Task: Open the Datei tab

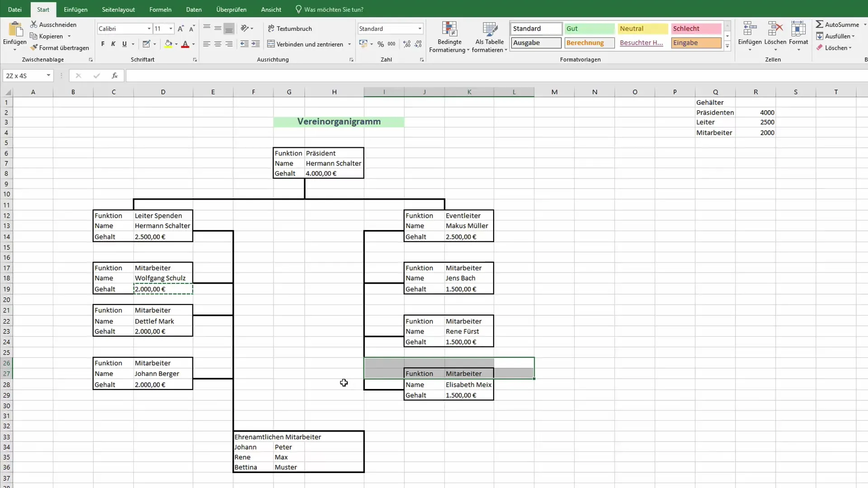Action: click(x=15, y=9)
